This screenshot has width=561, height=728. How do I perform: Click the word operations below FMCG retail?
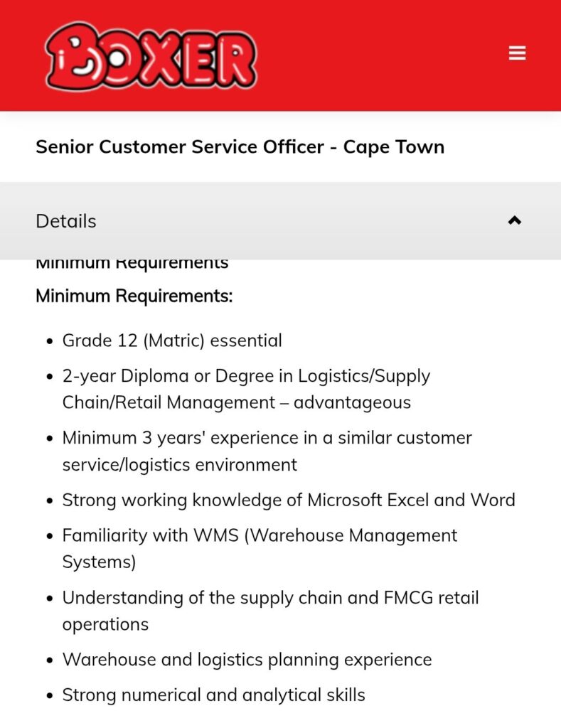(x=105, y=624)
